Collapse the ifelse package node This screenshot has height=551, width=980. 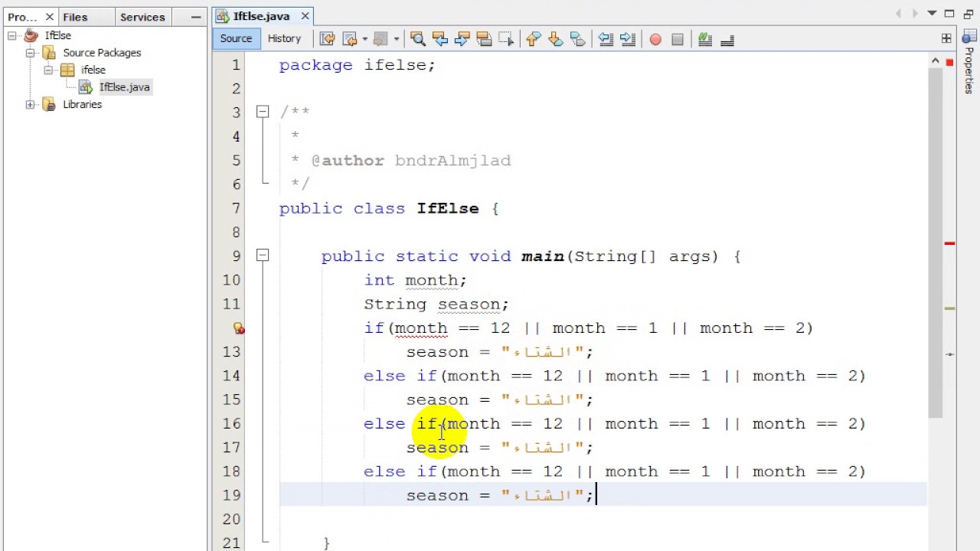pos(48,70)
